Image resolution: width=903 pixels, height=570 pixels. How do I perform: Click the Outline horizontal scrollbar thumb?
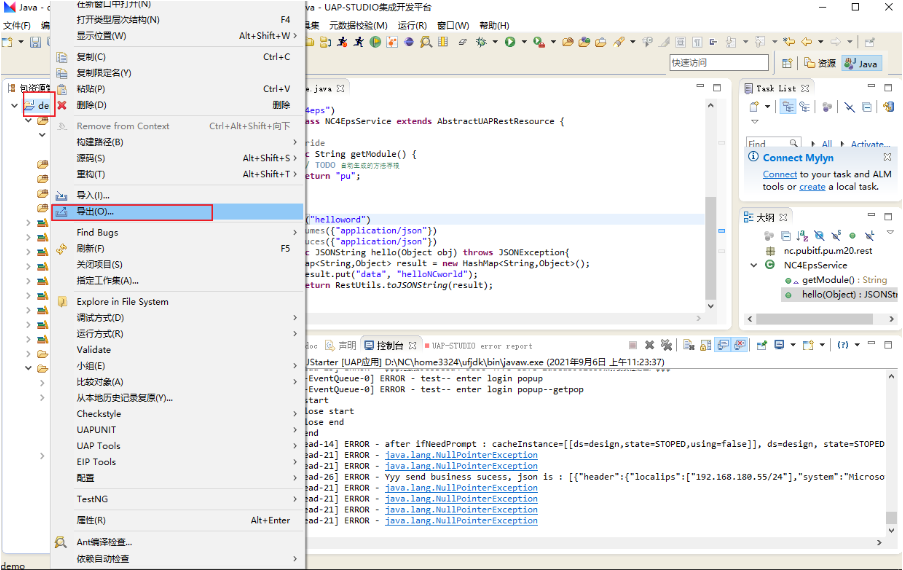814,318
